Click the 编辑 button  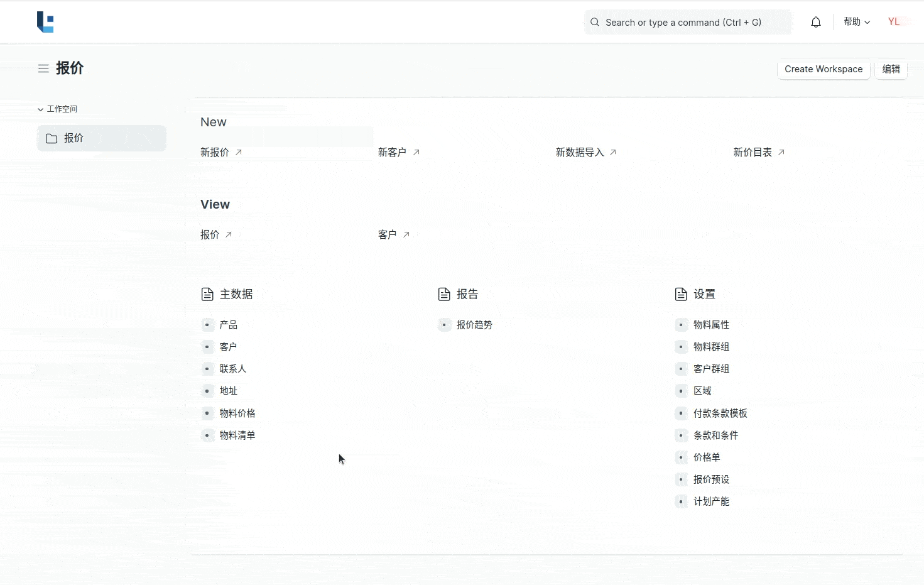pos(891,69)
